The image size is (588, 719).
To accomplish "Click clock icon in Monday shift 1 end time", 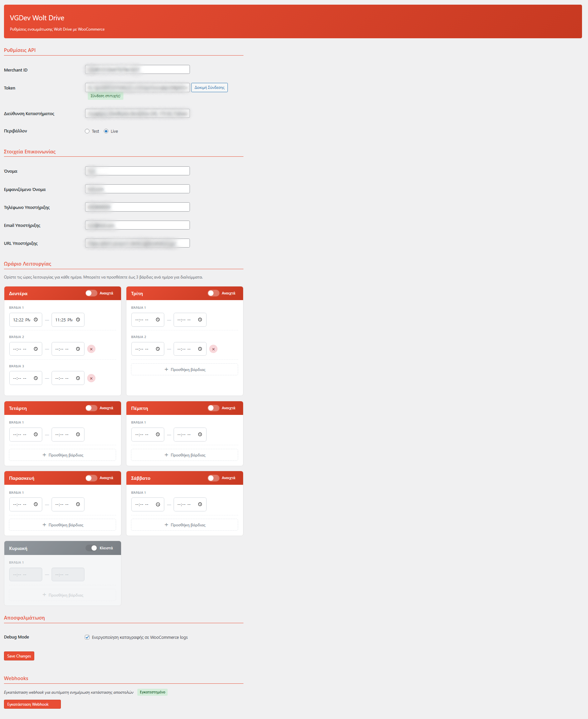I will 78,319.
